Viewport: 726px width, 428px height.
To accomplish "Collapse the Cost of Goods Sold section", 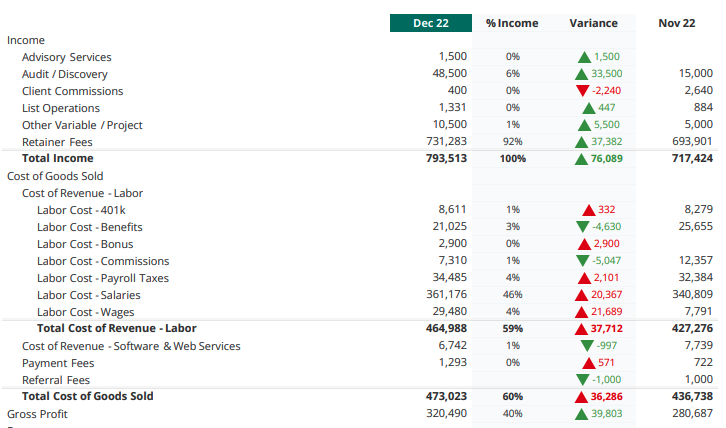I will pos(55,176).
